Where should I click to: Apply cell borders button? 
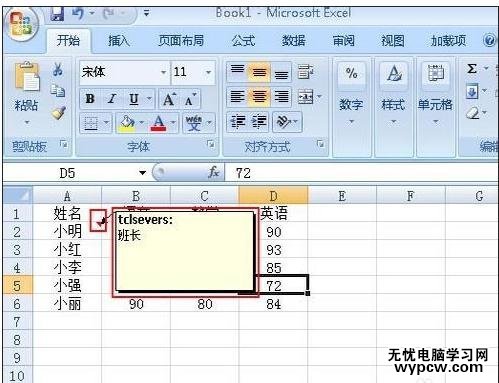click(91, 123)
